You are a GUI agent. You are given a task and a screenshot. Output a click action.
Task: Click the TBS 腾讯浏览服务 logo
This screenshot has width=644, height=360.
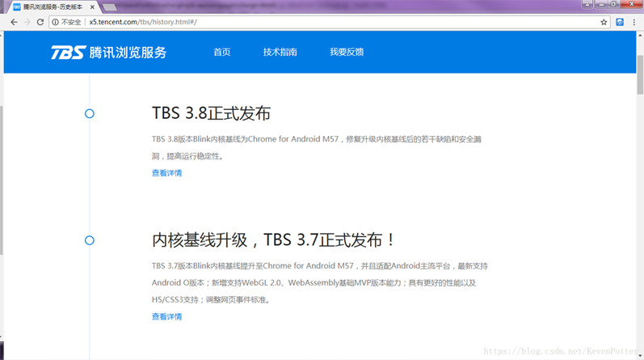(x=108, y=53)
